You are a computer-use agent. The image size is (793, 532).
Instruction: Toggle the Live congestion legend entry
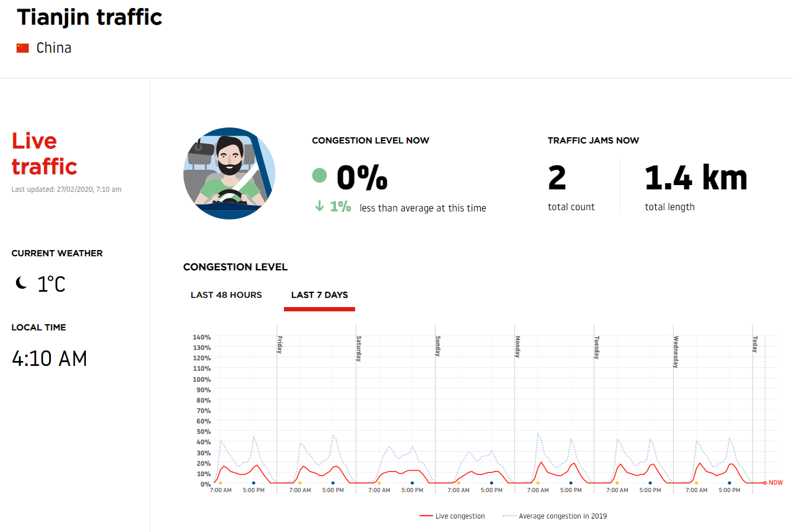coord(452,516)
